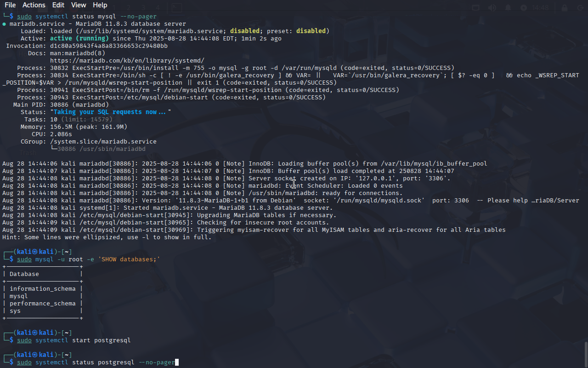588x368 pixels.
Task: Open the View menu
Action: (x=79, y=5)
